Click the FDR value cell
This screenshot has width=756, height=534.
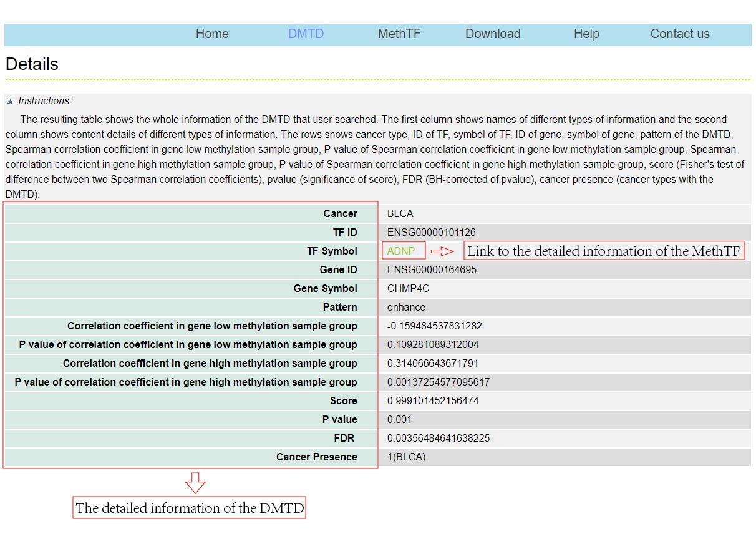click(438, 439)
